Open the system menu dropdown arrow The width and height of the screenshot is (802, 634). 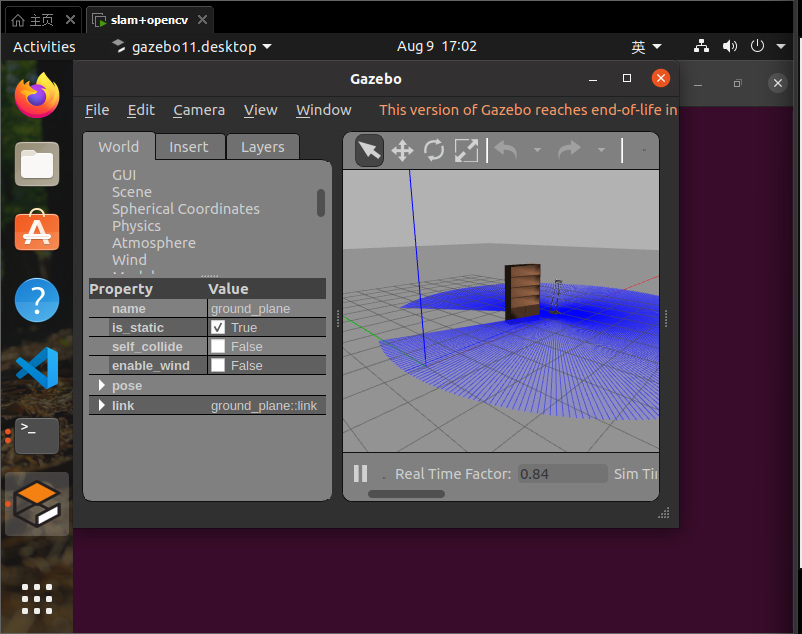pos(781,47)
